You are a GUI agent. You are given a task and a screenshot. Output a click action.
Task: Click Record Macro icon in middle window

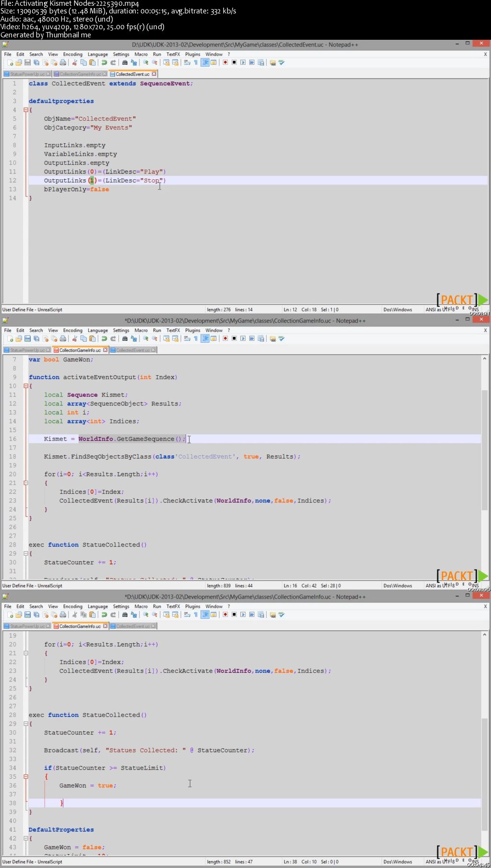[225, 339]
